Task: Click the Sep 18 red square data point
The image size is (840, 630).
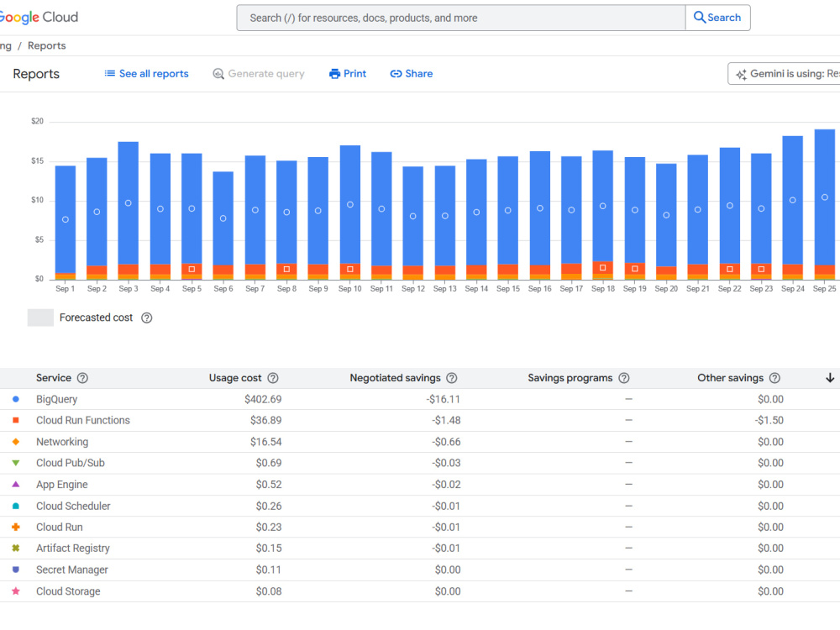Action: tap(602, 267)
